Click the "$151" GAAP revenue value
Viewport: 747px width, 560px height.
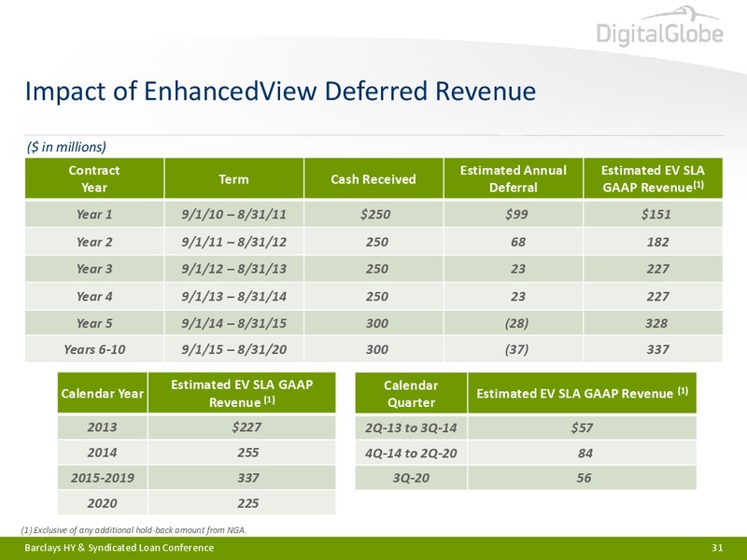click(x=656, y=215)
